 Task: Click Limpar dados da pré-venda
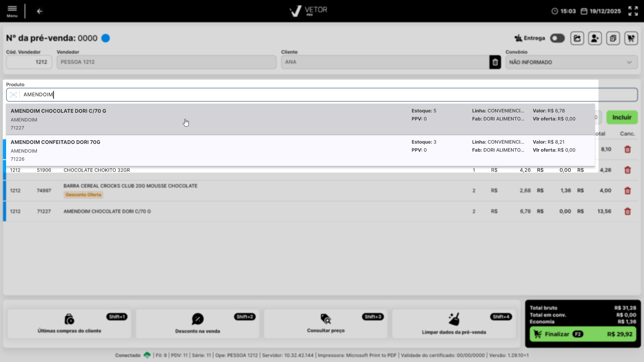(x=454, y=324)
